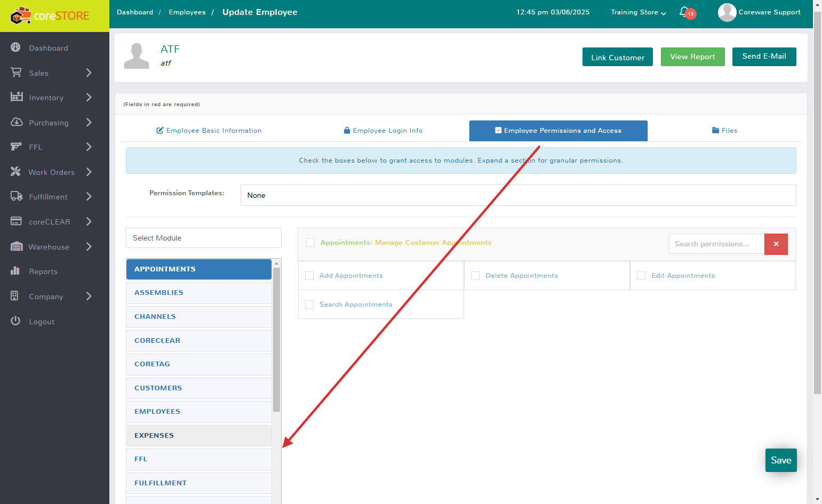Click the coreSTORE logo
822x504 pixels.
tap(51, 15)
